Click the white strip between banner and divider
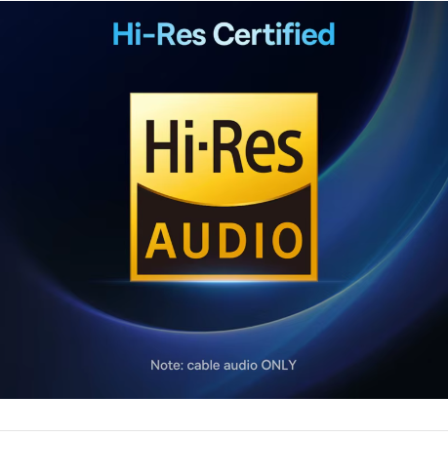 click(224, 415)
